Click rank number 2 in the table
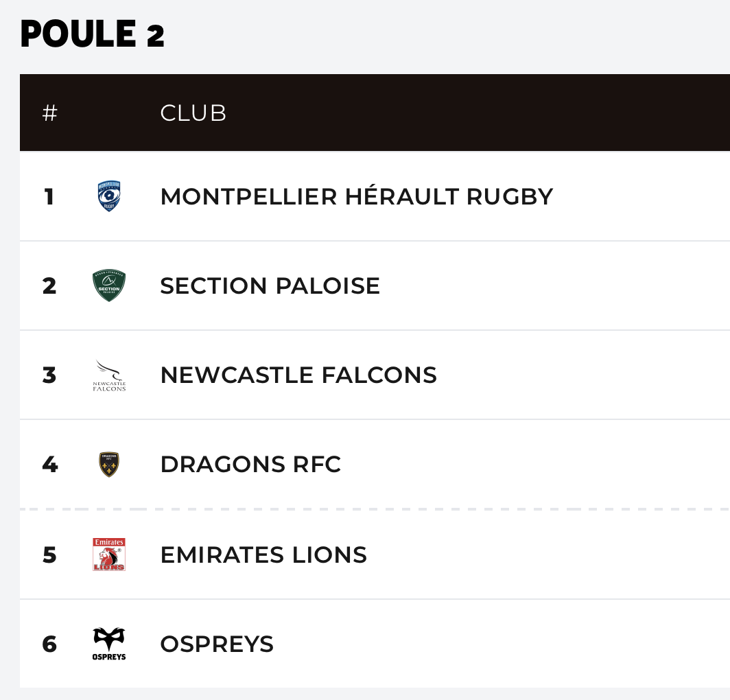 pos(49,286)
